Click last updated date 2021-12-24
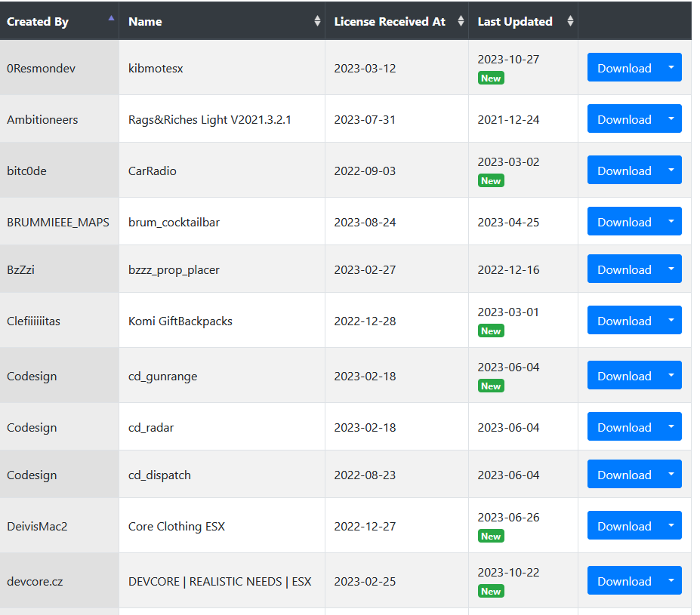 (508, 119)
